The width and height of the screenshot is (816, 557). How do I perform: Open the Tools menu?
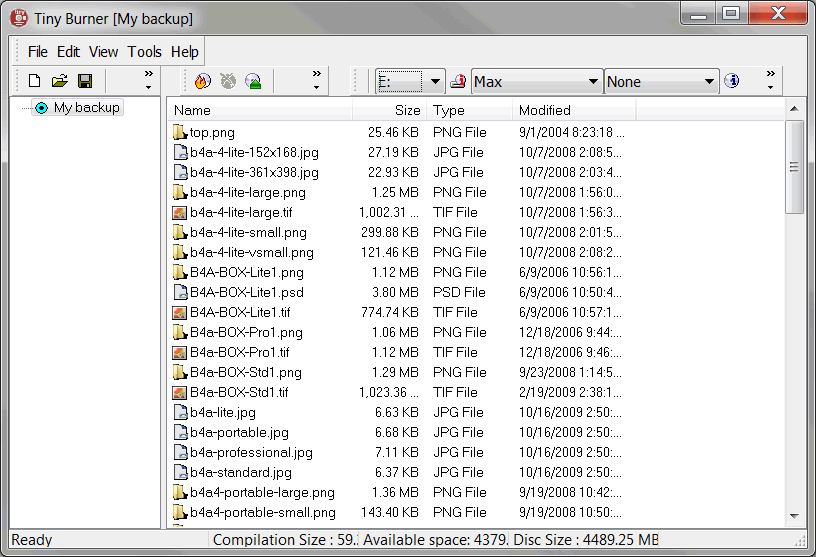pyautogui.click(x=145, y=52)
